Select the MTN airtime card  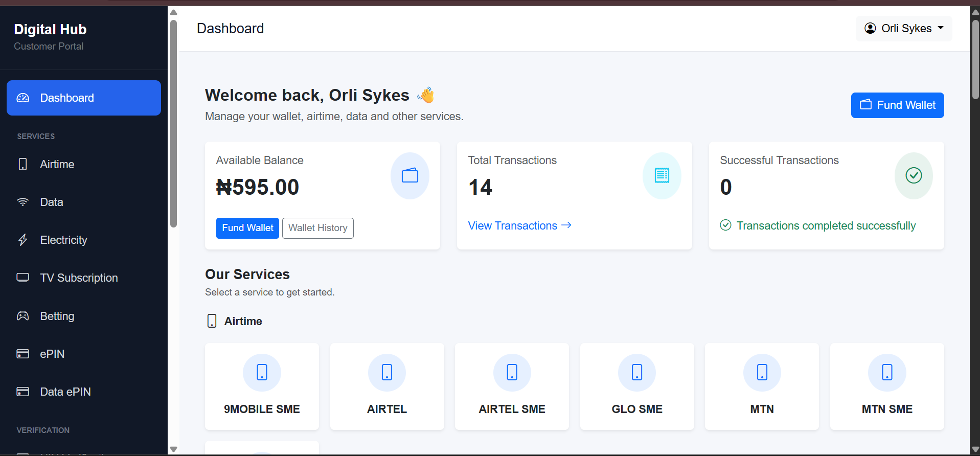(762, 386)
